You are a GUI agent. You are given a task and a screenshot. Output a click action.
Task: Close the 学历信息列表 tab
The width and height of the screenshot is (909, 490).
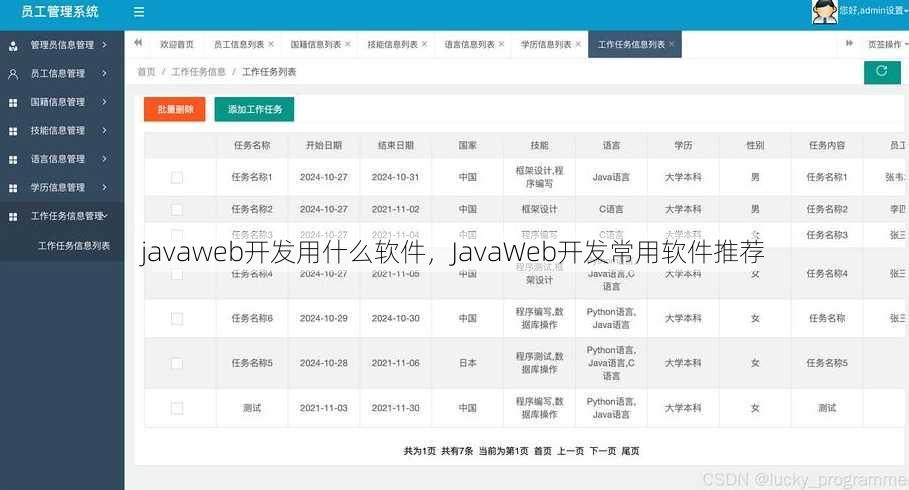pos(578,44)
